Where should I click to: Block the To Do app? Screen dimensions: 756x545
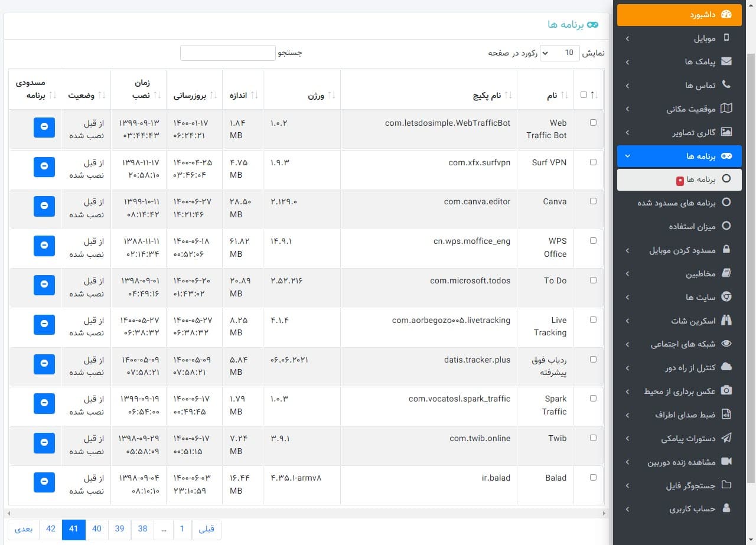pyautogui.click(x=44, y=285)
